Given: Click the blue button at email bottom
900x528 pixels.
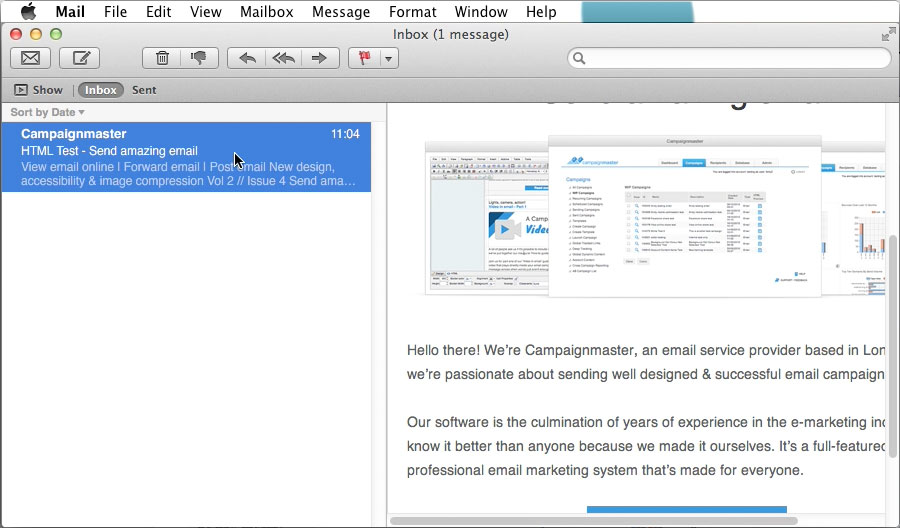Looking at the screenshot, I should pos(686,510).
